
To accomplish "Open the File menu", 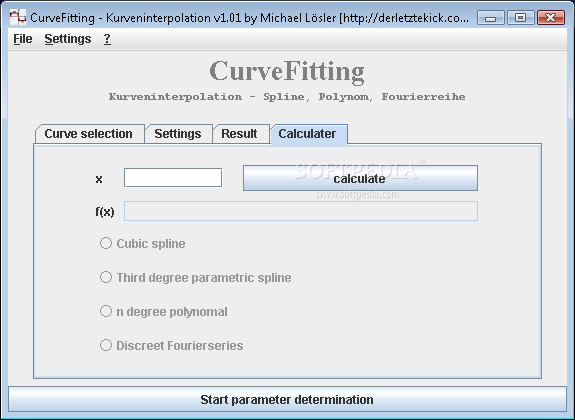I will [x=23, y=39].
